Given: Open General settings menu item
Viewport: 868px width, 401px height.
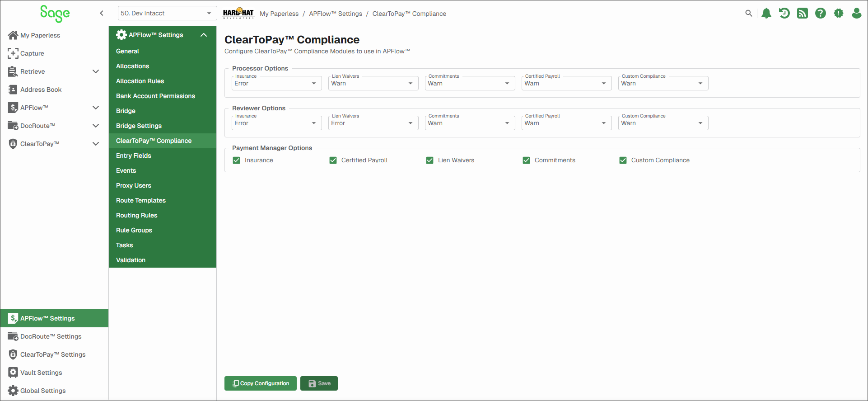Looking at the screenshot, I should tap(163, 51).
